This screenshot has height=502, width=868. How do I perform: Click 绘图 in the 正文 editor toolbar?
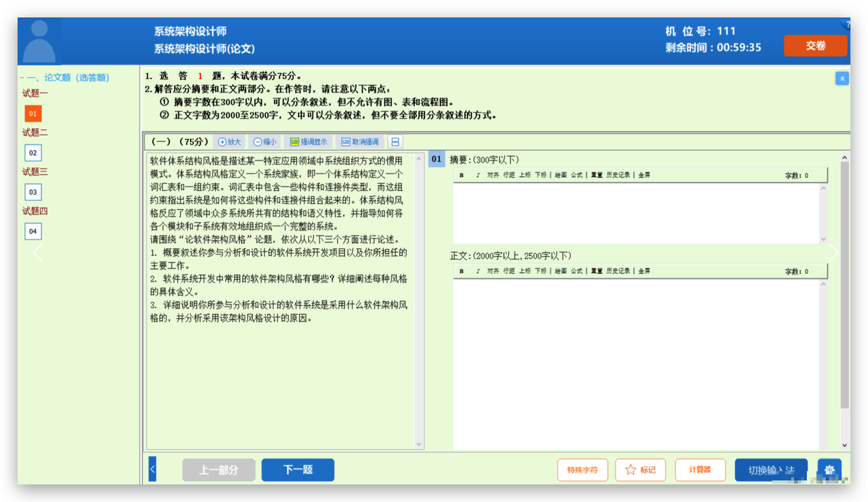point(560,271)
